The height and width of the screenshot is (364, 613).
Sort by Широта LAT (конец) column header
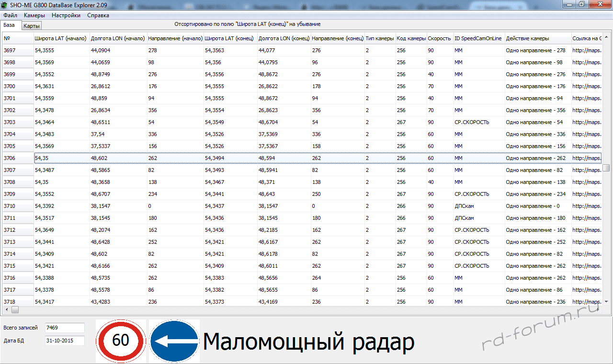230,38
